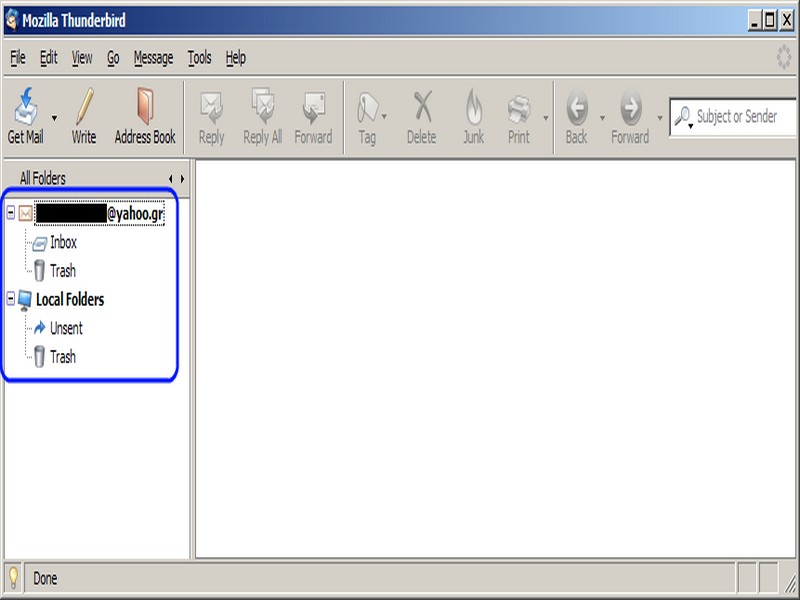Viewport: 800px width, 600px height.
Task: Collapse the yahoo.gr account tree
Action: 11,213
